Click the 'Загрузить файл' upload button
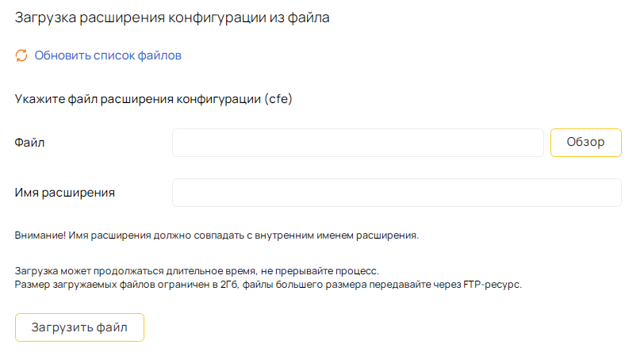The height and width of the screenshot is (352, 644). (79, 327)
